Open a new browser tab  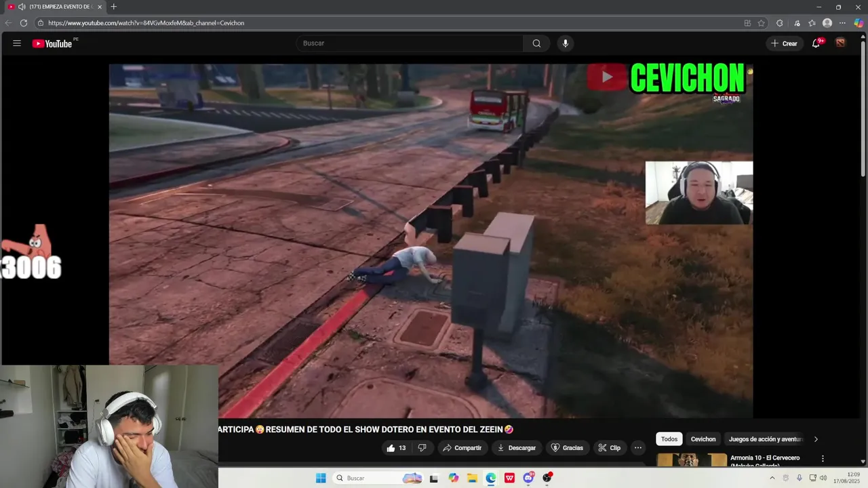pos(113,7)
